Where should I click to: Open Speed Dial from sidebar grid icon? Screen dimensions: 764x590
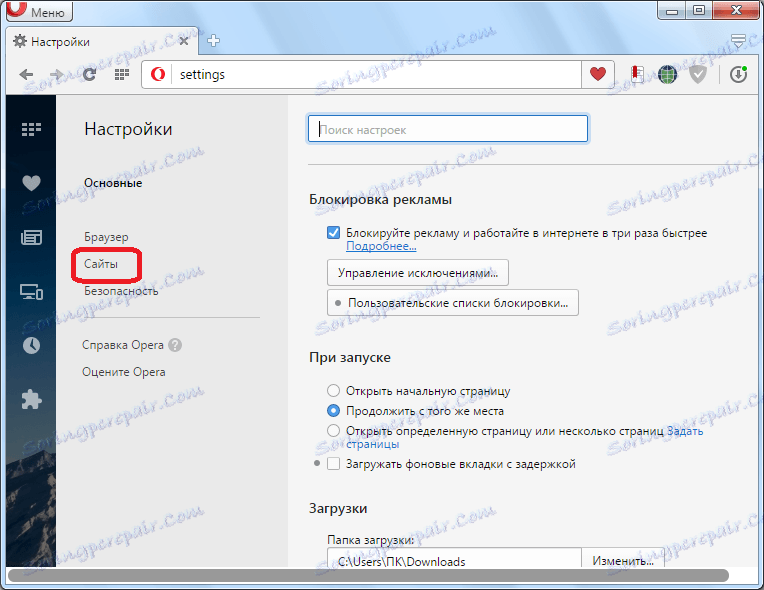click(x=31, y=129)
